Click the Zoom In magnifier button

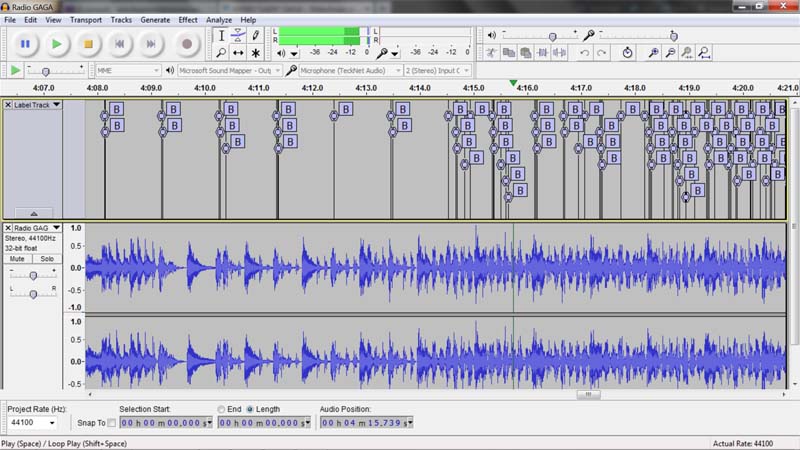coord(653,53)
